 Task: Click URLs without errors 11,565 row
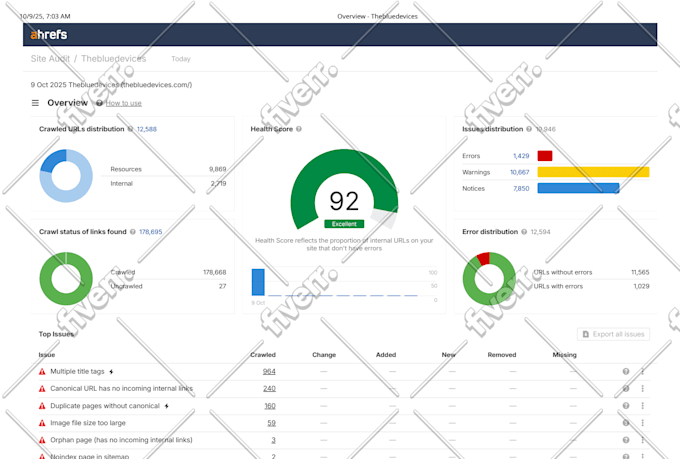pyautogui.click(x=591, y=272)
